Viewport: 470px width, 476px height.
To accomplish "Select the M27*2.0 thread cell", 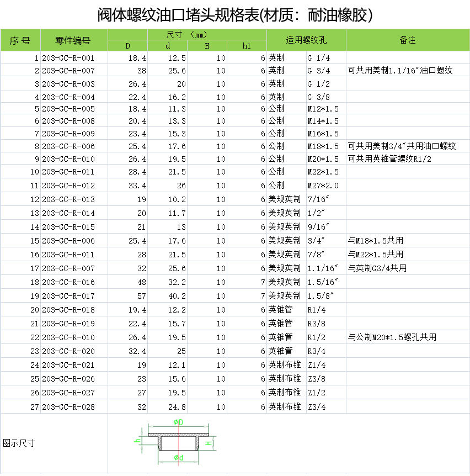I will coord(325,186).
